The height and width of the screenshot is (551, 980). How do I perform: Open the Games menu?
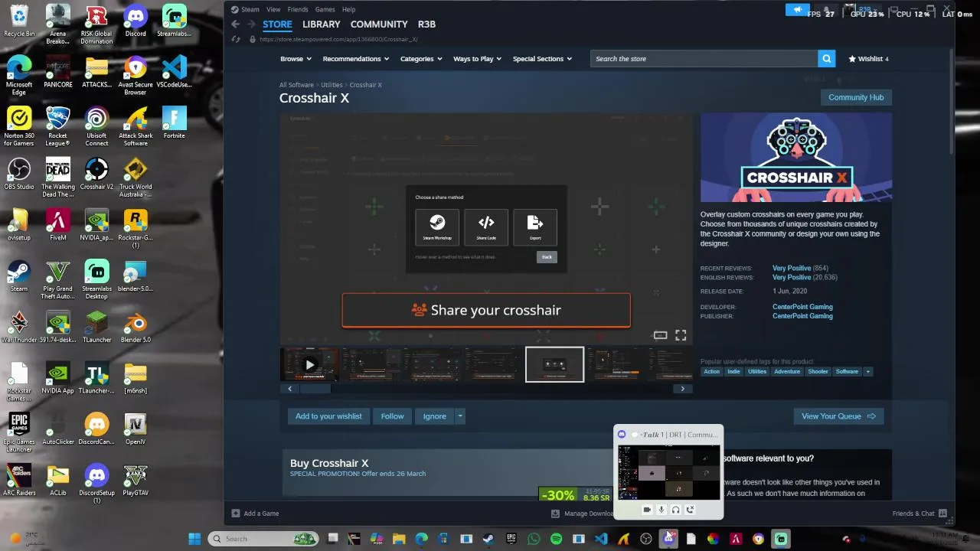[325, 9]
